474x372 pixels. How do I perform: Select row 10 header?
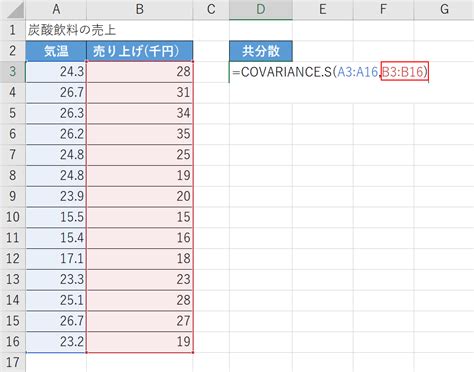[x=13, y=217]
